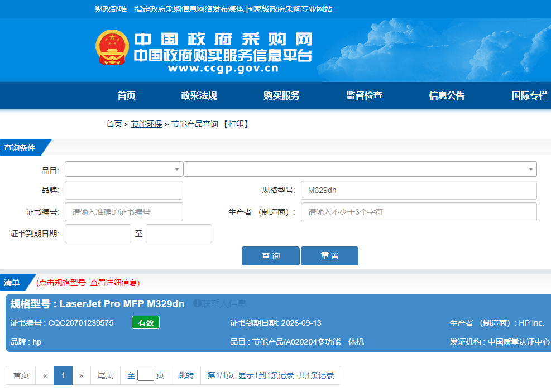This screenshot has height=392, width=551.
Task: Click the 证书到期日期 end date field
Action: click(x=179, y=234)
